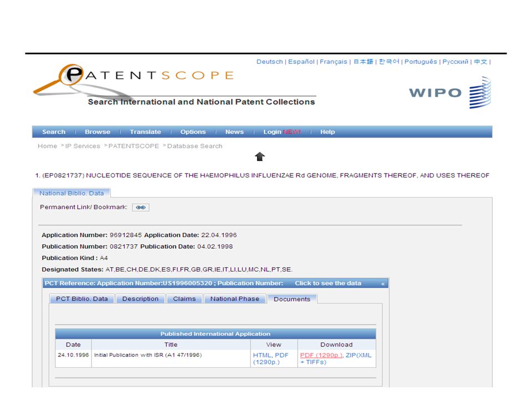Click the Date column header
532x399 pixels.
tap(73, 344)
